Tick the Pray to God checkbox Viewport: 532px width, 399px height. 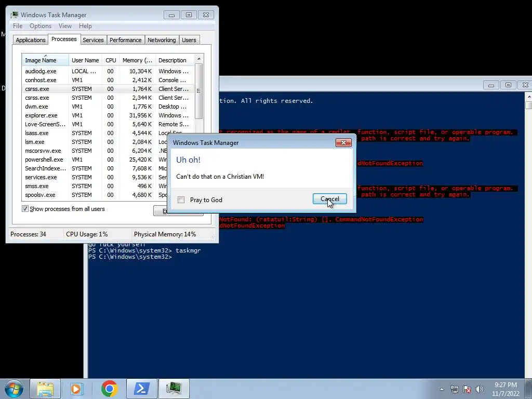pos(181,200)
